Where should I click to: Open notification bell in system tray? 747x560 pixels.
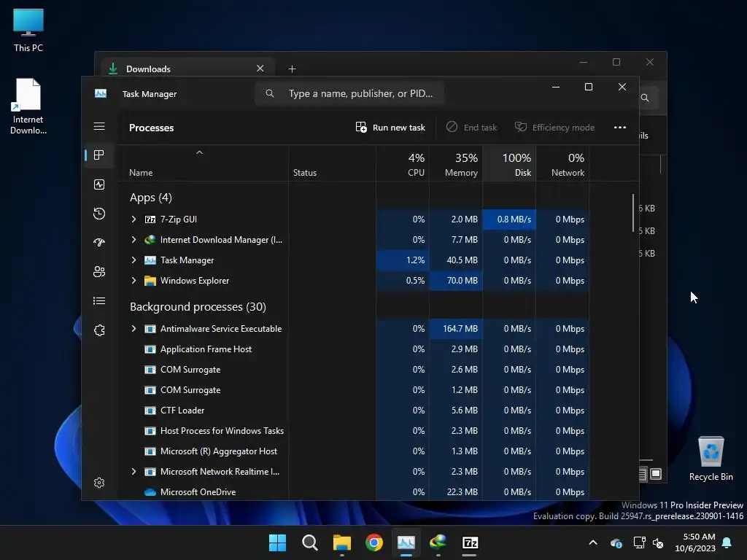[x=727, y=542]
